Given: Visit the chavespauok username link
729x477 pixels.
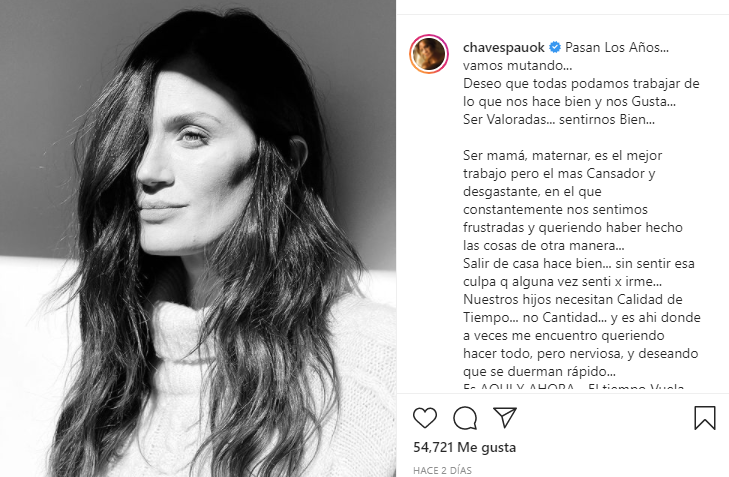Looking at the screenshot, I should 504,47.
